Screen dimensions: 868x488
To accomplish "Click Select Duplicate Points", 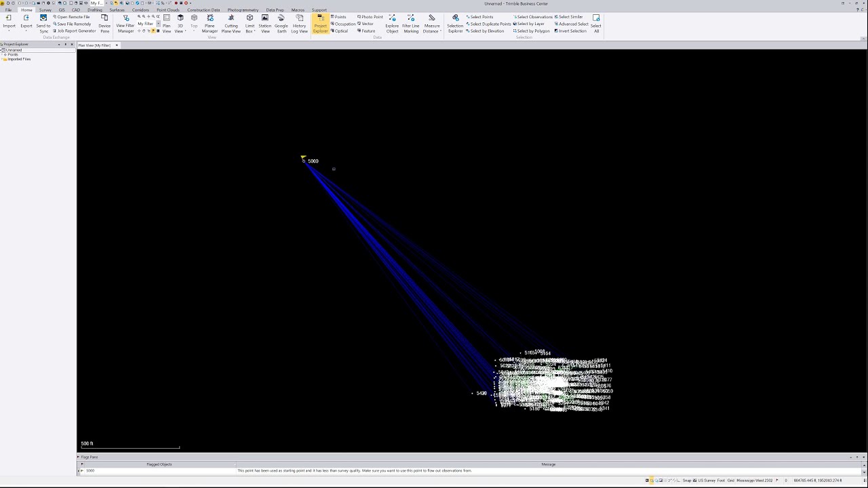I will point(489,24).
